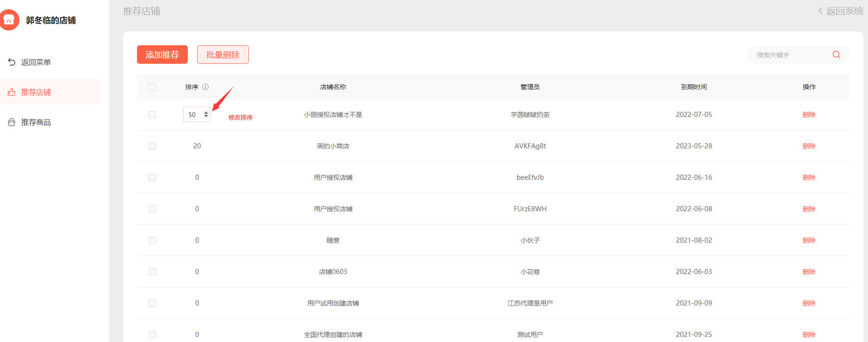
Task: Click expiry date 2022-06-16
Action: tap(694, 177)
